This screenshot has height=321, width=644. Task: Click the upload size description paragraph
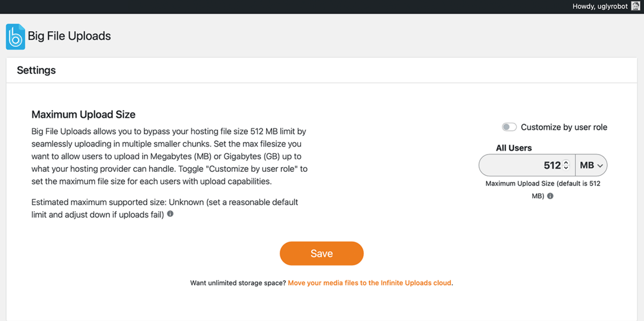(169, 156)
